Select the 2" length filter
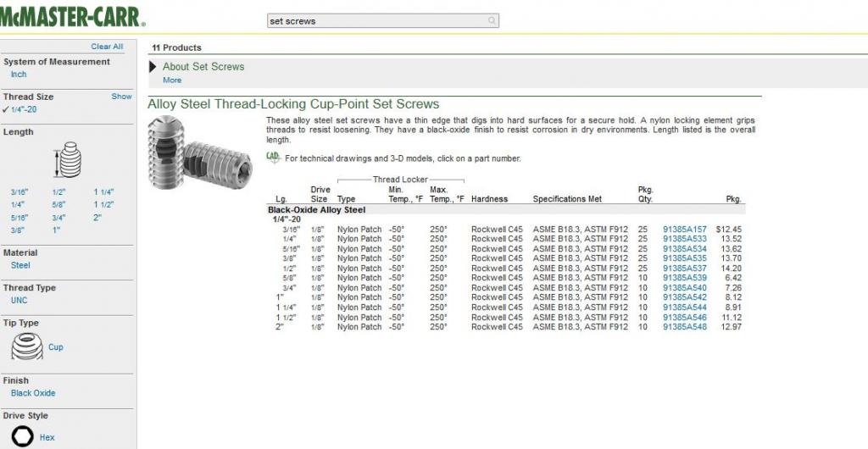 click(97, 218)
